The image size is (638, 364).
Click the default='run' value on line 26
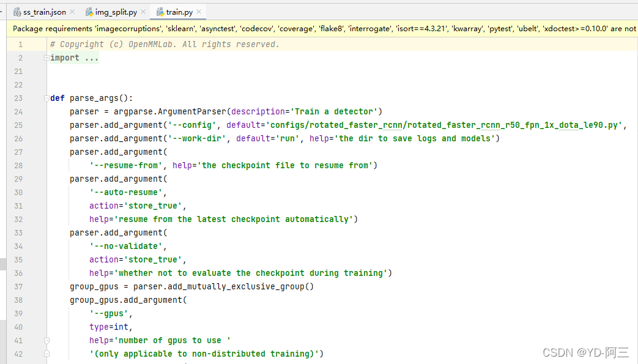click(268, 138)
